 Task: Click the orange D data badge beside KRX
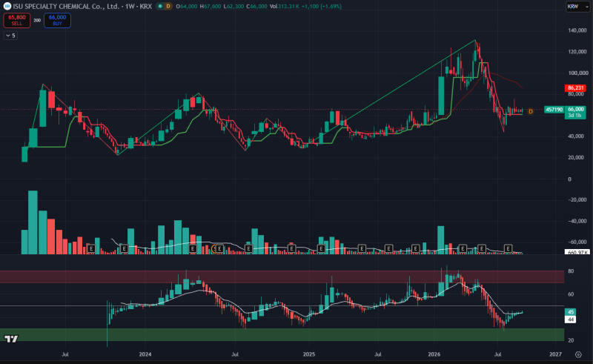pyautogui.click(x=168, y=7)
